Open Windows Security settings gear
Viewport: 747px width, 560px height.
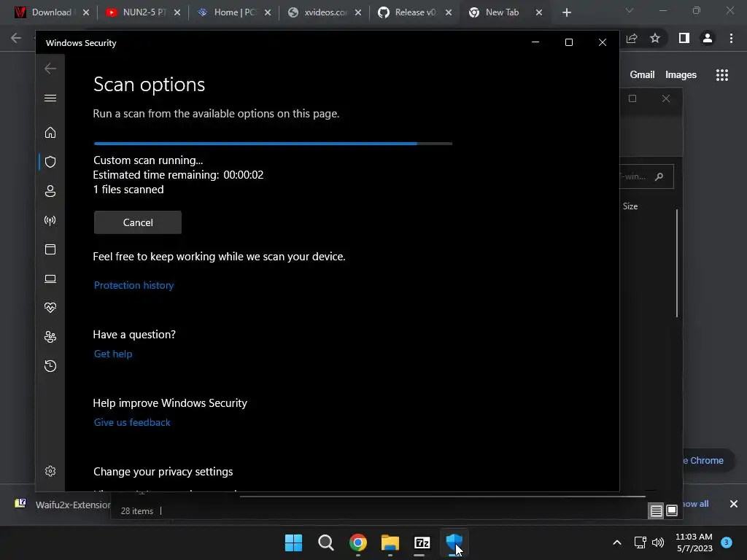tap(50, 471)
